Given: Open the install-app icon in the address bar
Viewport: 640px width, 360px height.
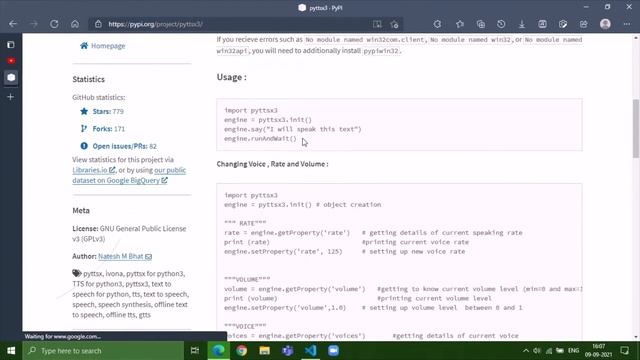Looking at the screenshot, I should pos(377,24).
